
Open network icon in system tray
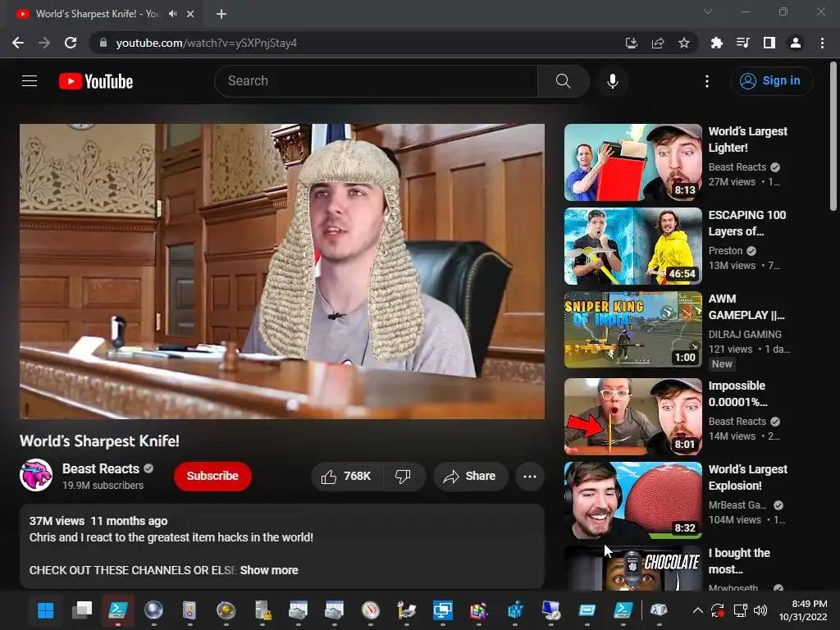[x=741, y=610]
